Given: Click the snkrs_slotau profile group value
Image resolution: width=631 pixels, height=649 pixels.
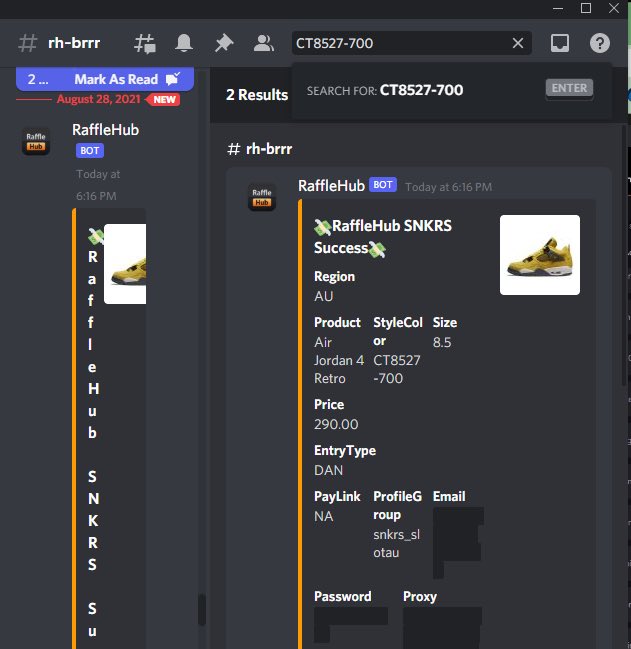Looking at the screenshot, I should click(396, 543).
